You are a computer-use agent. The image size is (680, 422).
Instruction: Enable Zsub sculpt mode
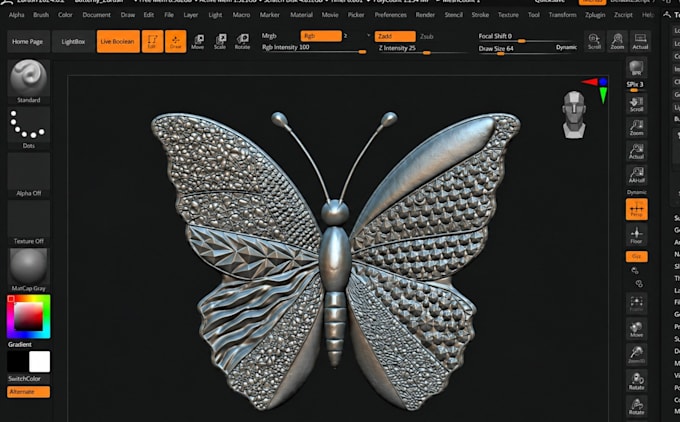tap(427, 36)
